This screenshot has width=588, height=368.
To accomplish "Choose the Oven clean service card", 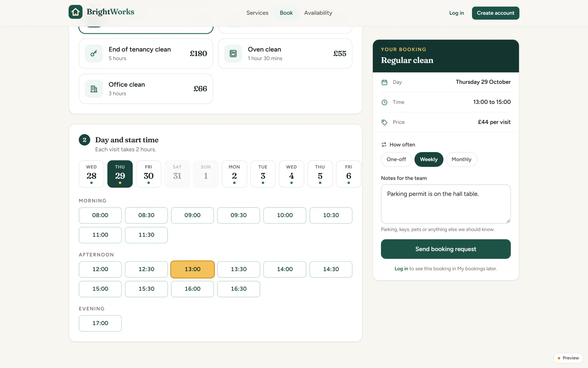I will tap(285, 54).
